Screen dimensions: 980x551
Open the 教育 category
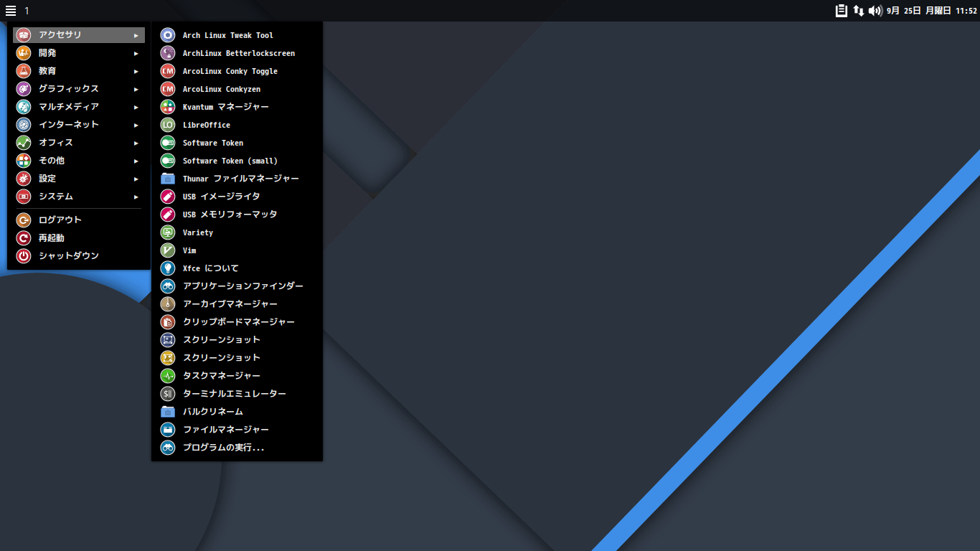point(79,71)
